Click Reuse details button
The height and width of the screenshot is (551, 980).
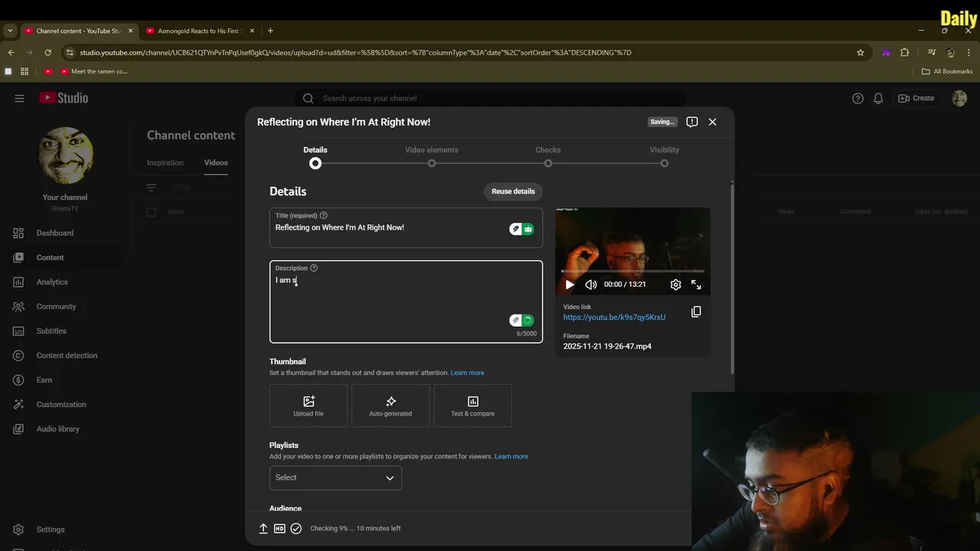(x=513, y=191)
